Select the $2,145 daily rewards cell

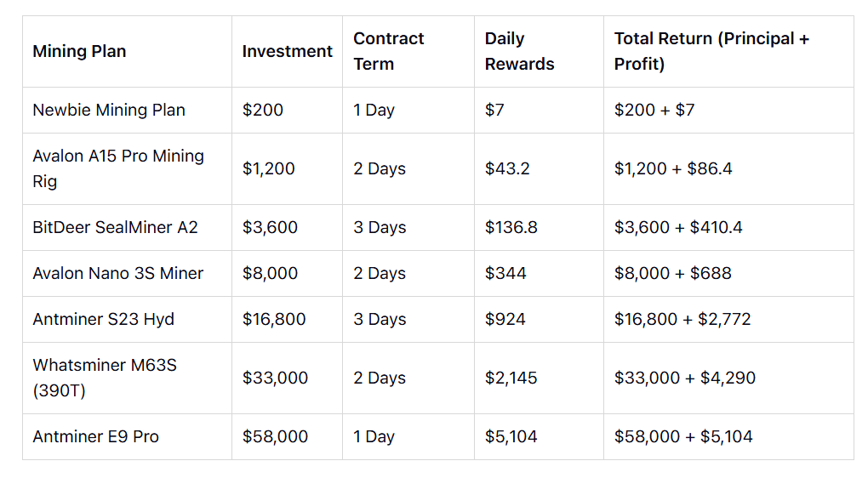click(x=511, y=378)
